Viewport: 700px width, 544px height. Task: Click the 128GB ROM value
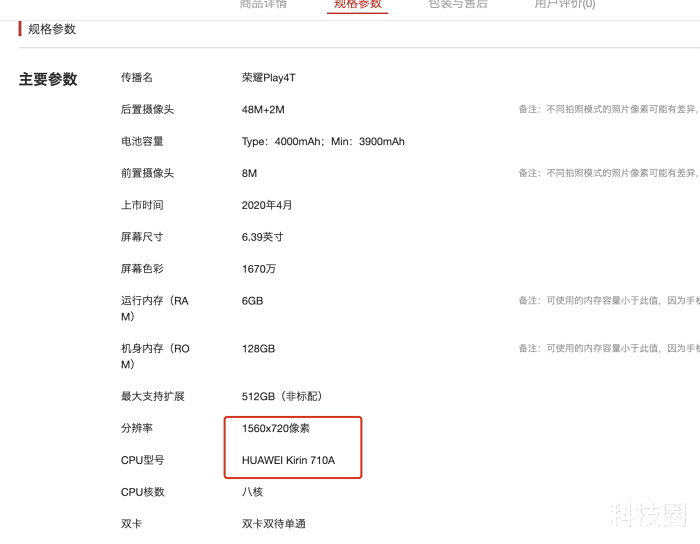click(x=258, y=349)
